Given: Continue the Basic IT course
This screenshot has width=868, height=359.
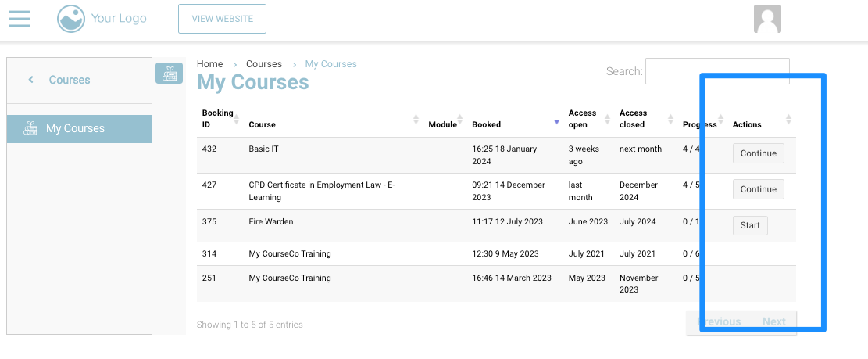Looking at the screenshot, I should pyautogui.click(x=758, y=153).
